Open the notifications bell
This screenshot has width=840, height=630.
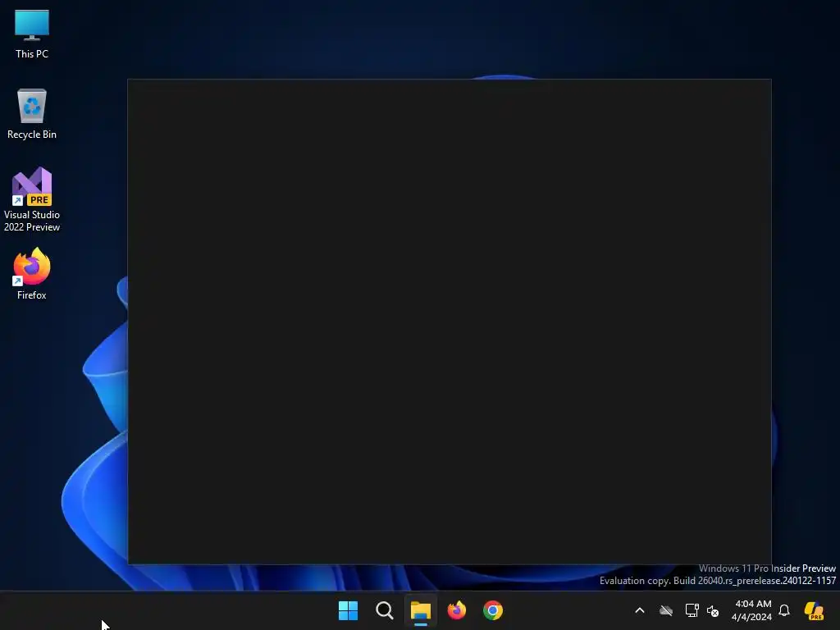pos(784,610)
